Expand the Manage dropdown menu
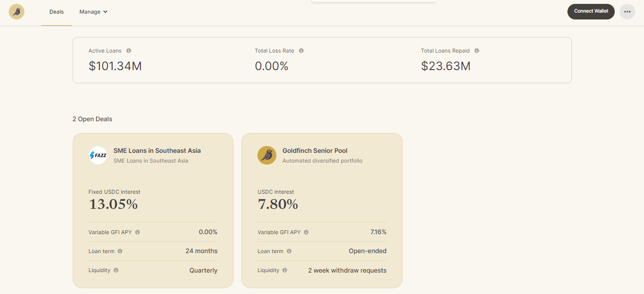Image resolution: width=644 pixels, height=294 pixels. coord(93,12)
